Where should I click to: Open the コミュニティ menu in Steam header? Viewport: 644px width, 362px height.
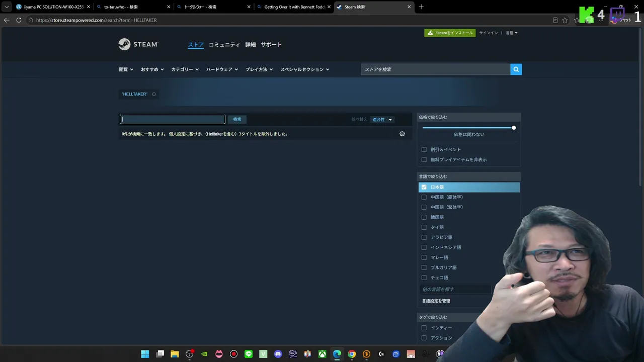[x=224, y=45]
